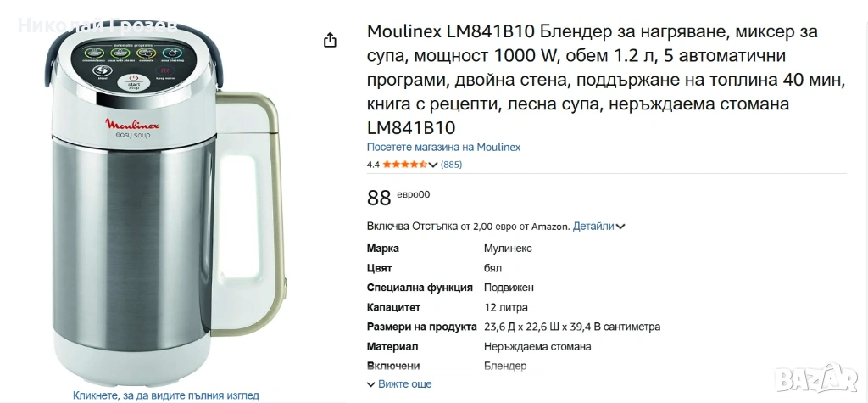Click 'Кликнете, за да видите пълния изглед'
Viewport: 868px width, 403px height.
pyautogui.click(x=165, y=395)
